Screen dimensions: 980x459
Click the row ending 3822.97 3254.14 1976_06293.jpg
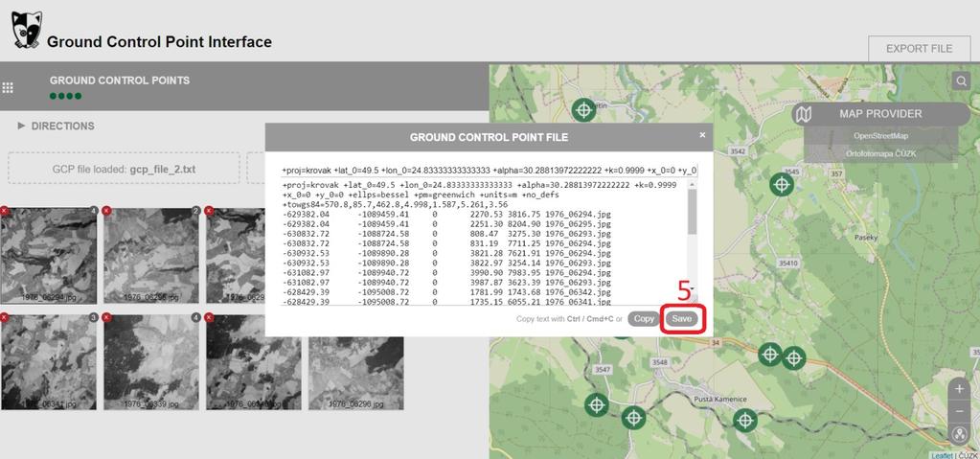tap(446, 263)
